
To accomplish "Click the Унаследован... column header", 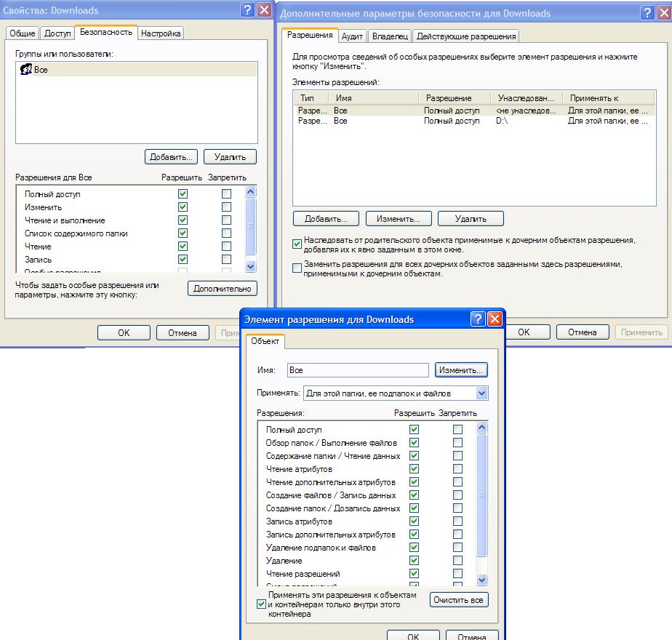I will tap(527, 97).
